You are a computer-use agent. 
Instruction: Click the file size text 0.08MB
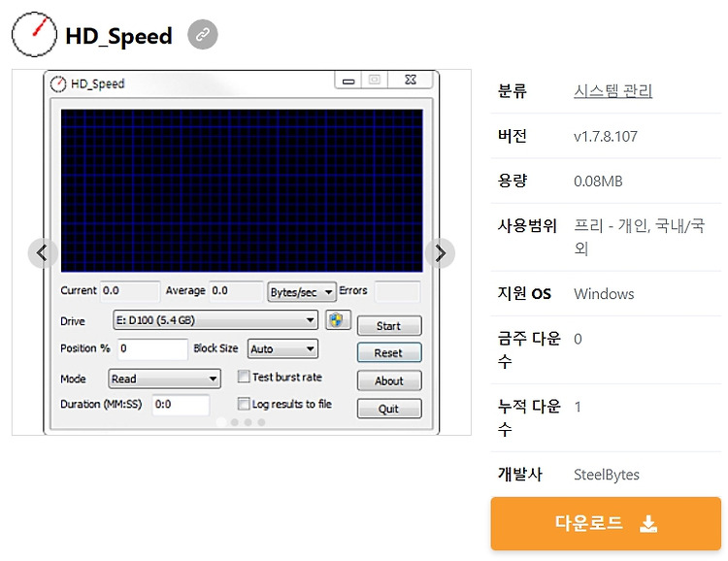[598, 181]
